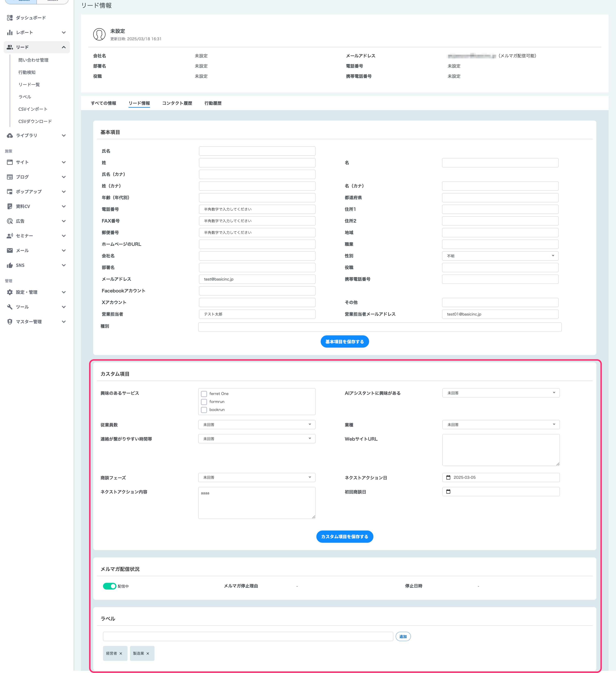Viewport: 616px width, 673px height.
Task: Click the 設定・管理 gear icon
Action: click(10, 292)
